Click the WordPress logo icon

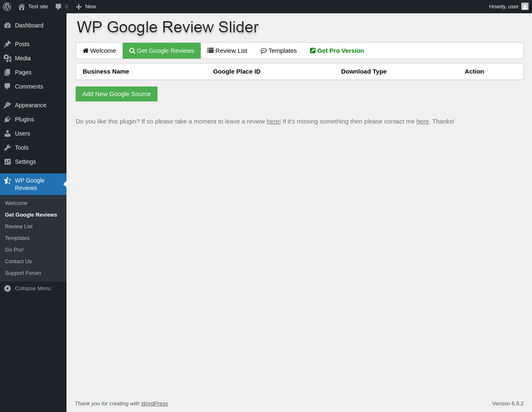click(x=7, y=7)
